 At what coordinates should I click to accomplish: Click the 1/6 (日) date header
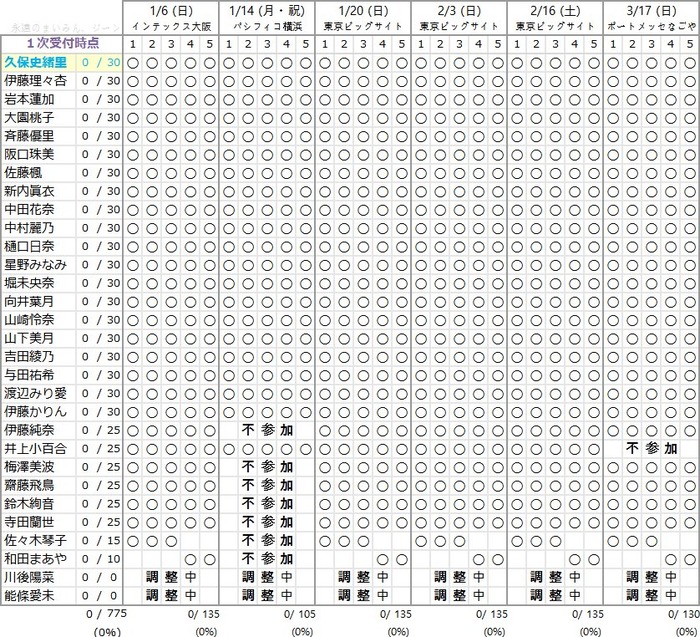[171, 11]
